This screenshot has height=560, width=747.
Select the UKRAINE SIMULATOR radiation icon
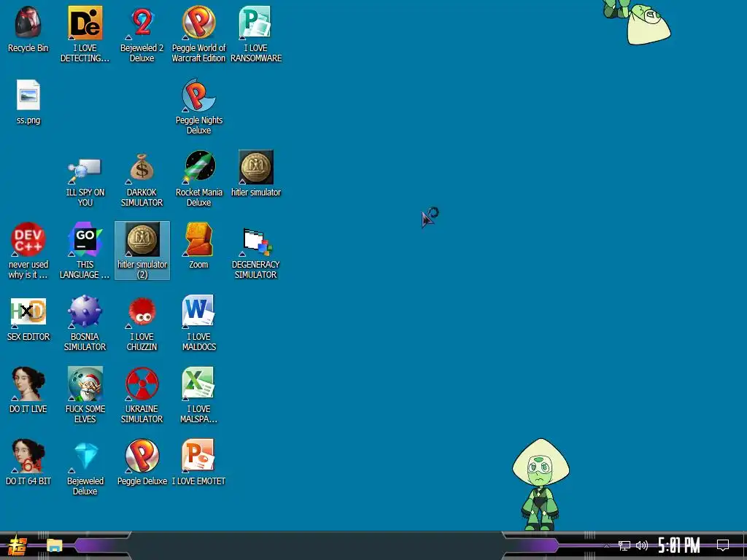142,395
